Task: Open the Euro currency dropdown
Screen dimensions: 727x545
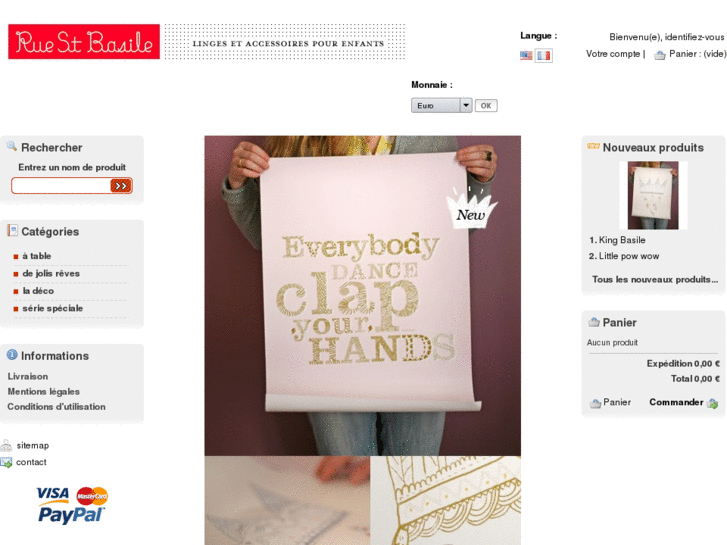Action: tap(441, 105)
